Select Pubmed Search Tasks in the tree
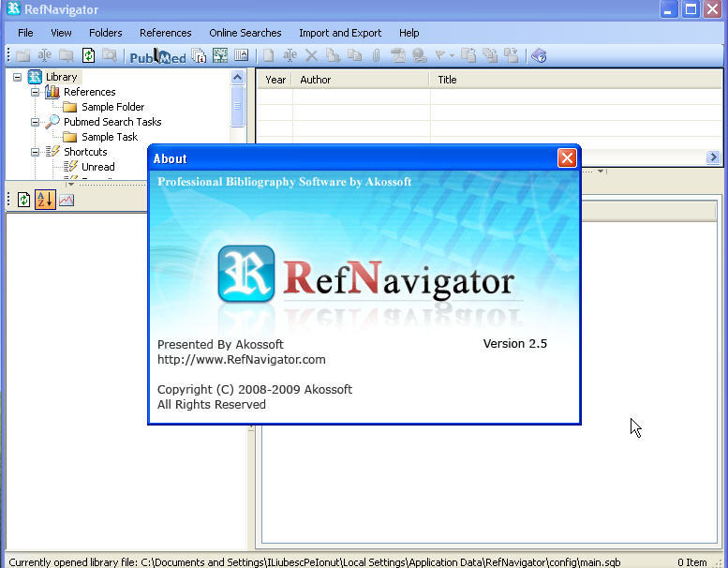The width and height of the screenshot is (728, 568). coord(112,122)
